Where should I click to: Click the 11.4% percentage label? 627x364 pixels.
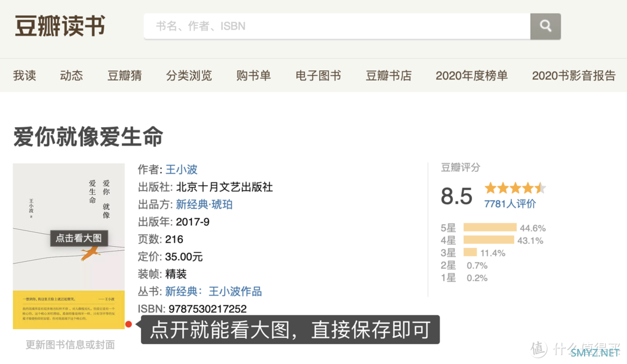point(493,253)
